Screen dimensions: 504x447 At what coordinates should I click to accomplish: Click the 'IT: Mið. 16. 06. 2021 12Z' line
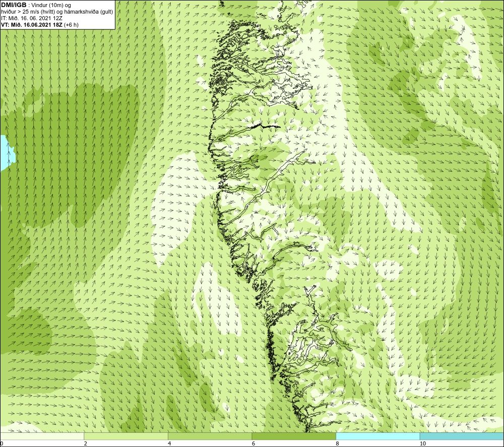click(31, 18)
